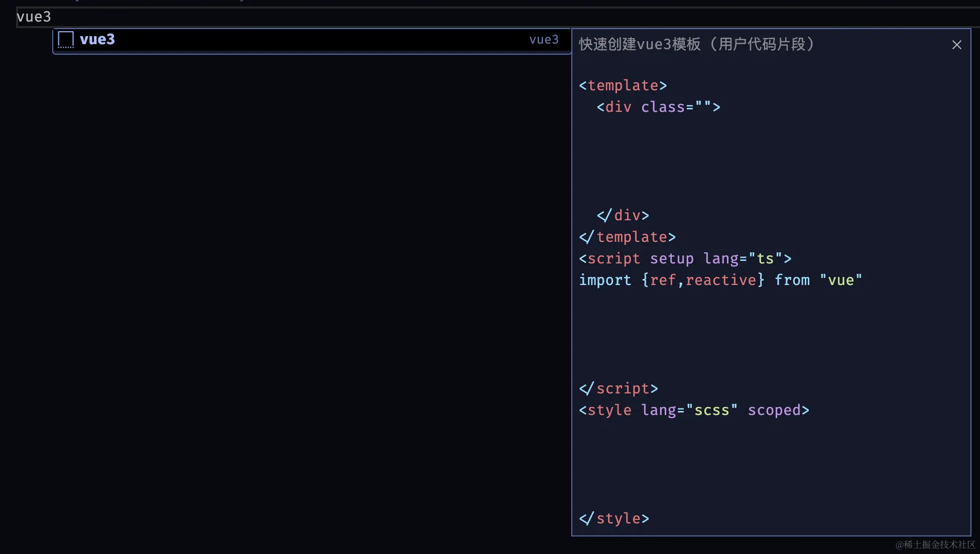Click the closing </style> tag
This screenshot has height=554, width=980.
click(x=614, y=518)
